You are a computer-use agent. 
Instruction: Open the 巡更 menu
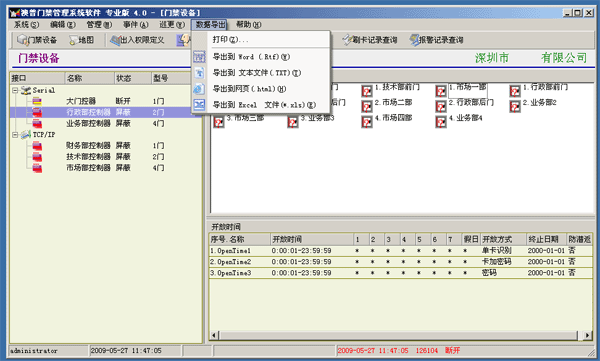coord(172,25)
